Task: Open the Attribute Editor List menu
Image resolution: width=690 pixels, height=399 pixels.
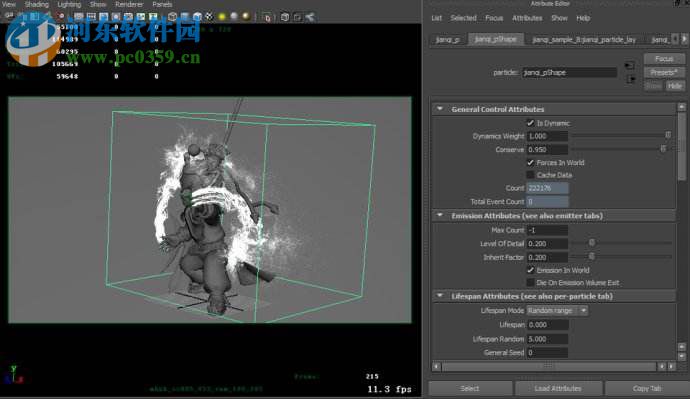Action: 437,18
